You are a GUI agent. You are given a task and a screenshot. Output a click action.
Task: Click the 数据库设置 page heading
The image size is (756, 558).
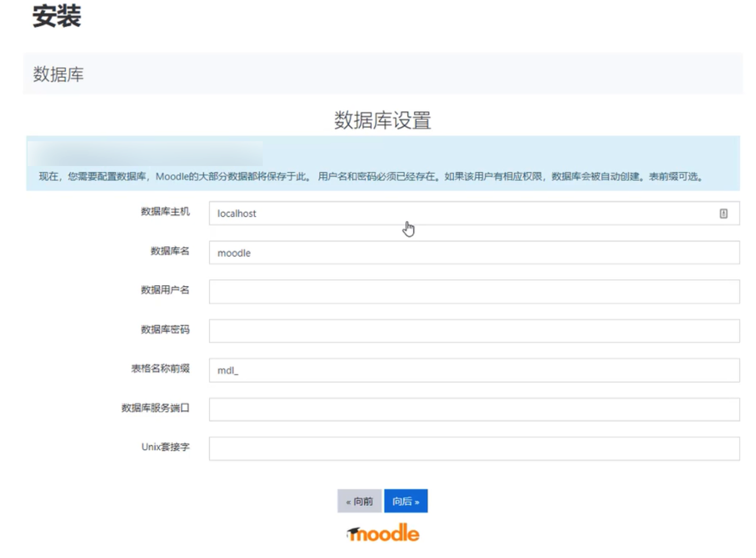[382, 120]
